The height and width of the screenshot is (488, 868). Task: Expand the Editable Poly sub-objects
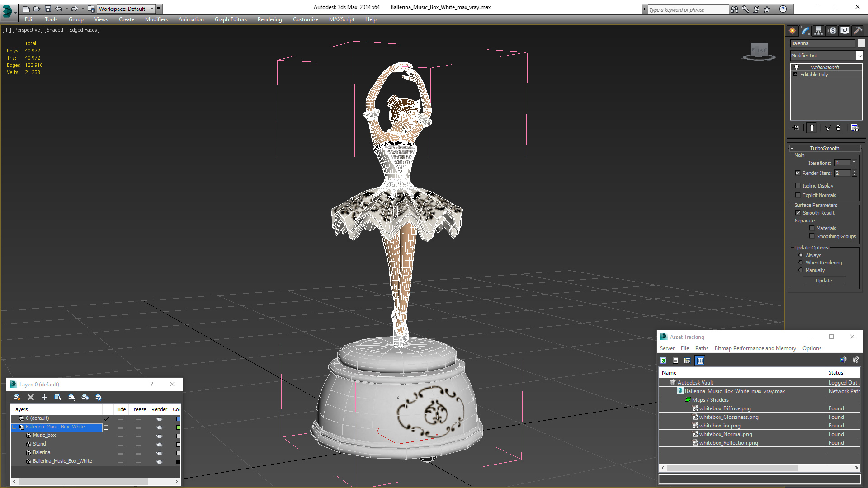click(x=796, y=75)
